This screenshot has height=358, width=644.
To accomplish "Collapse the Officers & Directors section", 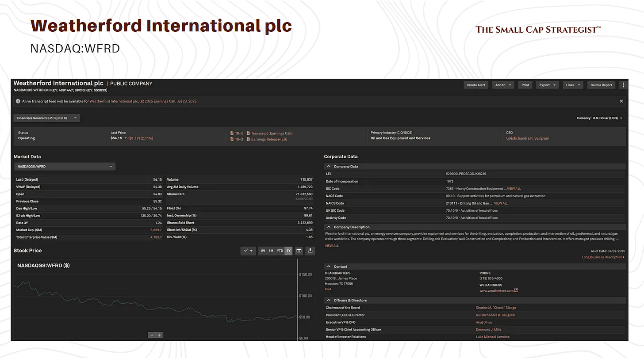I will pyautogui.click(x=329, y=301).
